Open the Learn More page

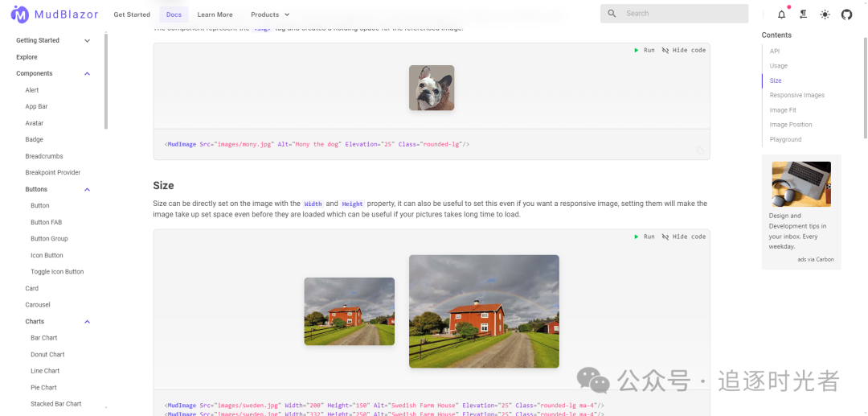pyautogui.click(x=215, y=14)
